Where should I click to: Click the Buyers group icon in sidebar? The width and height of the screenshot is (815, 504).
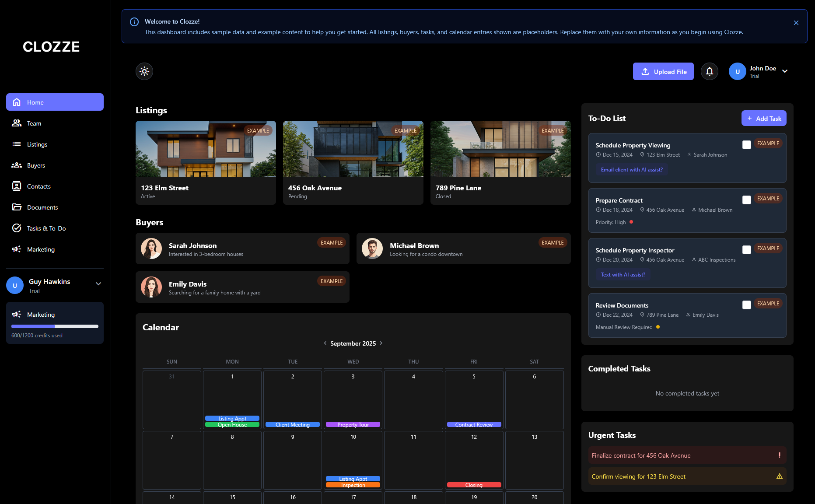[x=17, y=165]
